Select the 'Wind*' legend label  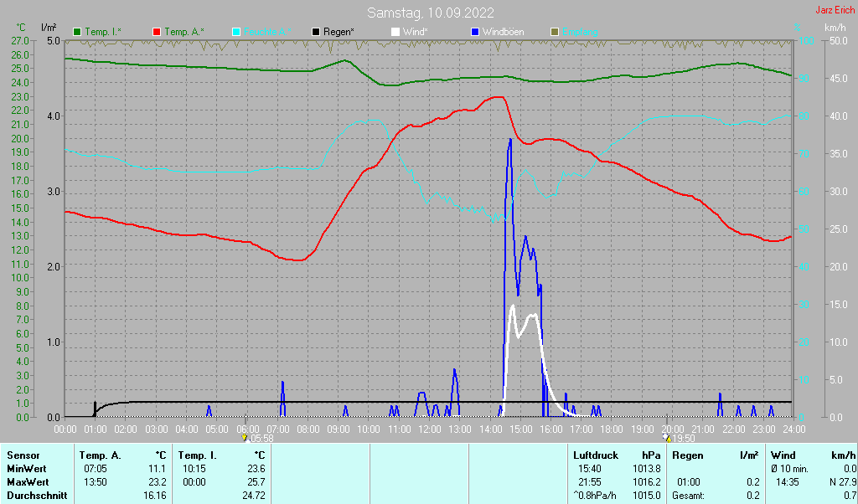coord(416,33)
